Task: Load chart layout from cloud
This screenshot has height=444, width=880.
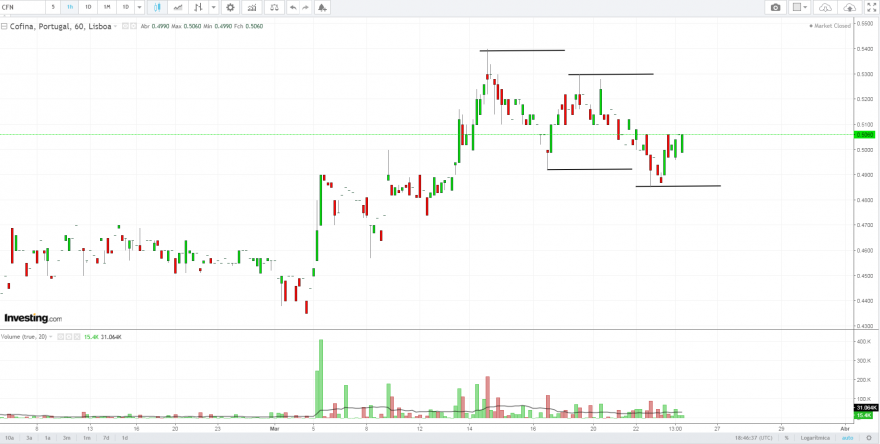Action: 824,7
